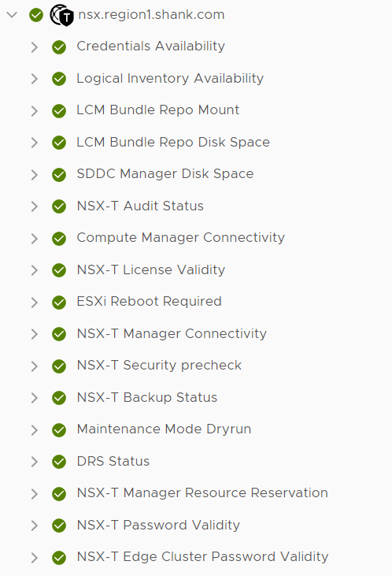Click green status check for nsx.region1.shank.com
Image resolution: width=392 pixels, height=576 pixels.
click(36, 15)
